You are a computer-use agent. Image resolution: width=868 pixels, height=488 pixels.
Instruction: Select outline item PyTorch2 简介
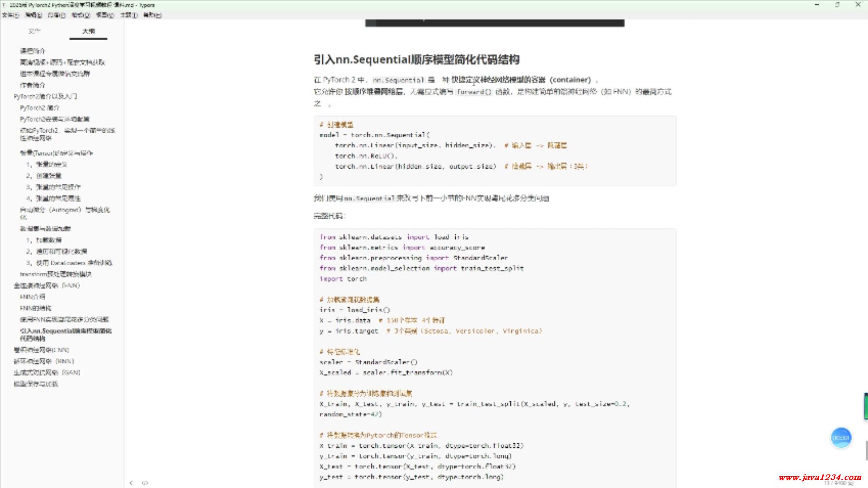(40, 108)
